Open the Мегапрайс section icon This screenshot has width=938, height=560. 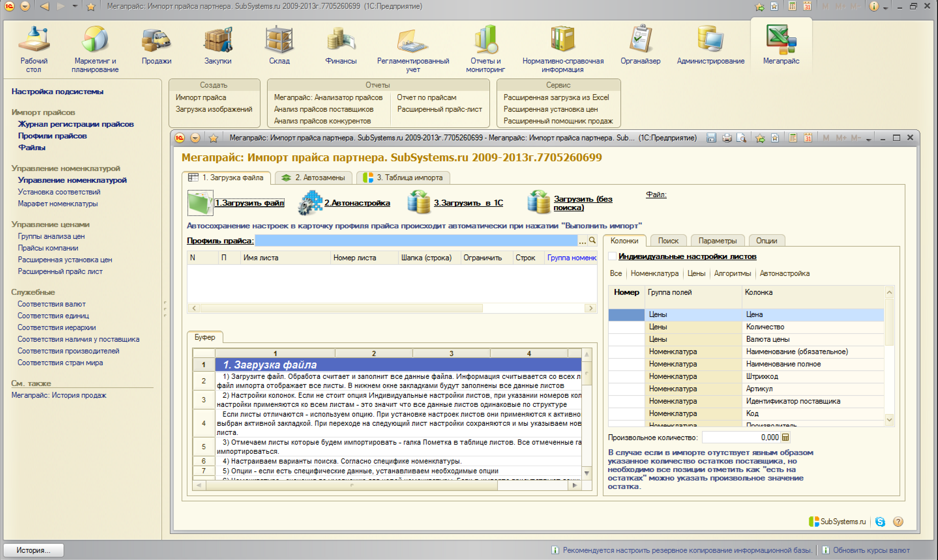point(781,40)
